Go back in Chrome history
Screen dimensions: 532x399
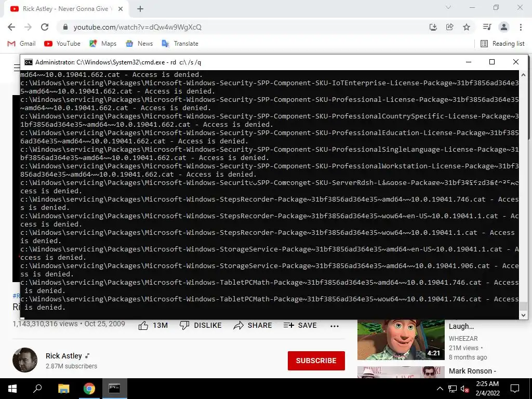11,27
